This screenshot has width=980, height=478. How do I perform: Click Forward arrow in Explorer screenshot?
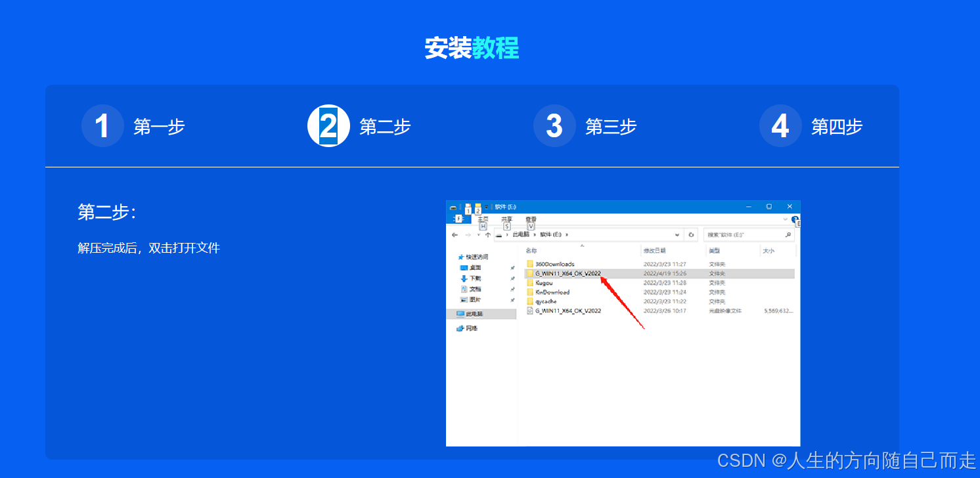click(468, 234)
